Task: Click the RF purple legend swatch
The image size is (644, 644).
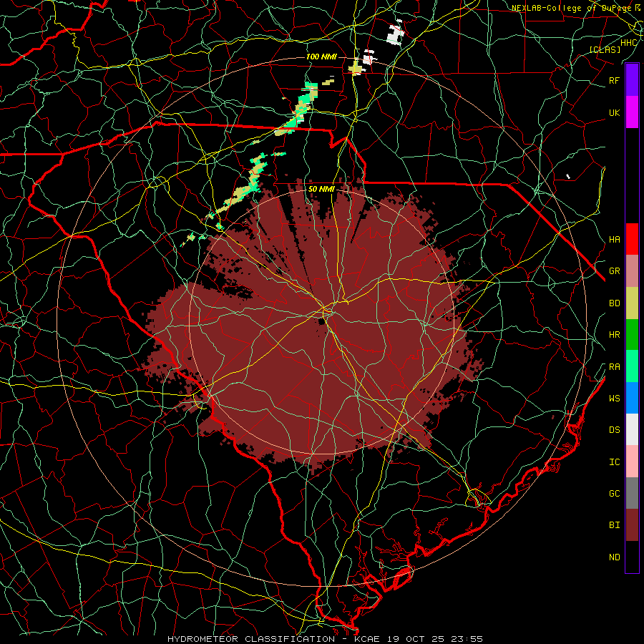Action: tap(632, 80)
